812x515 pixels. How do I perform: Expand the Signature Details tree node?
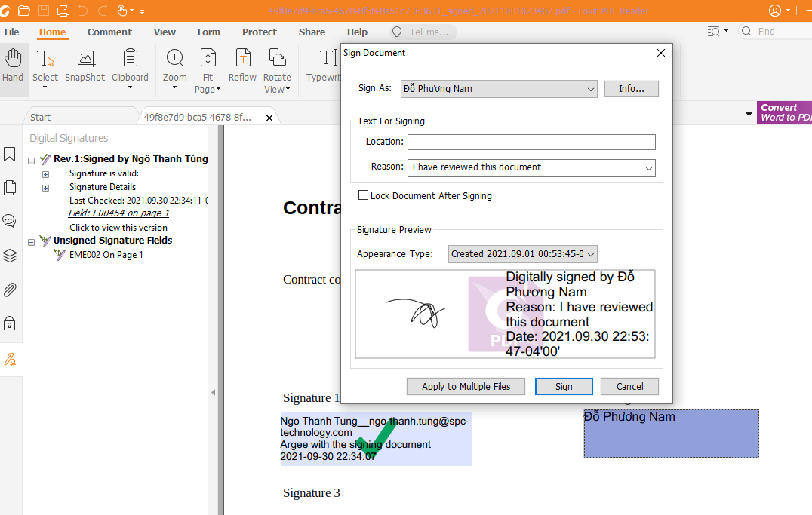pyautogui.click(x=45, y=187)
